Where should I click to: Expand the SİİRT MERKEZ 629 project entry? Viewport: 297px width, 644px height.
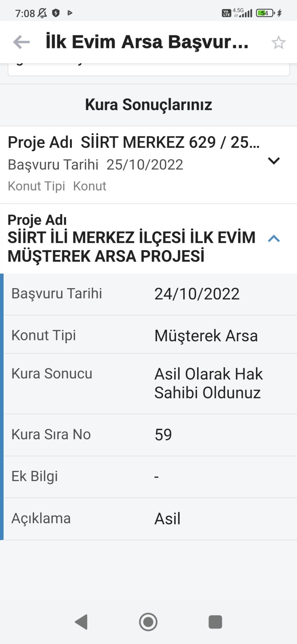pos(273,161)
